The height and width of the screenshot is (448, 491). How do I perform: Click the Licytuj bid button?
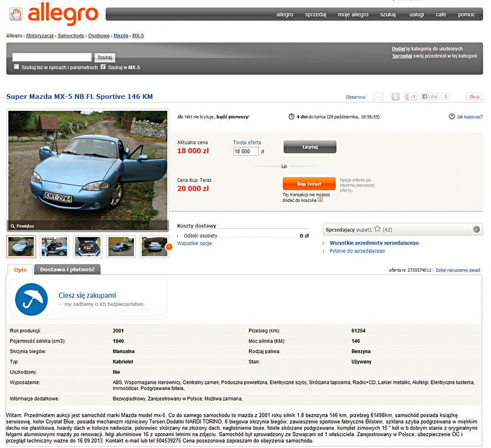tap(310, 147)
